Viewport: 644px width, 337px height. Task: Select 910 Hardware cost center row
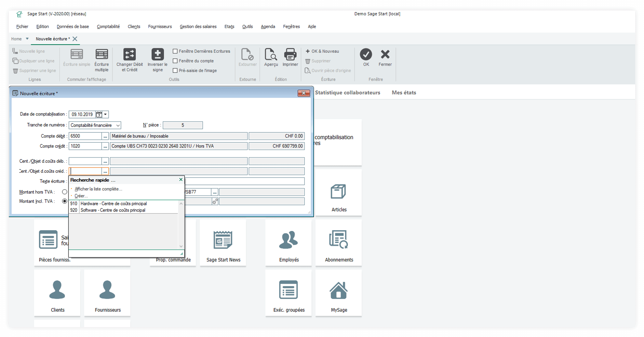[123, 204]
